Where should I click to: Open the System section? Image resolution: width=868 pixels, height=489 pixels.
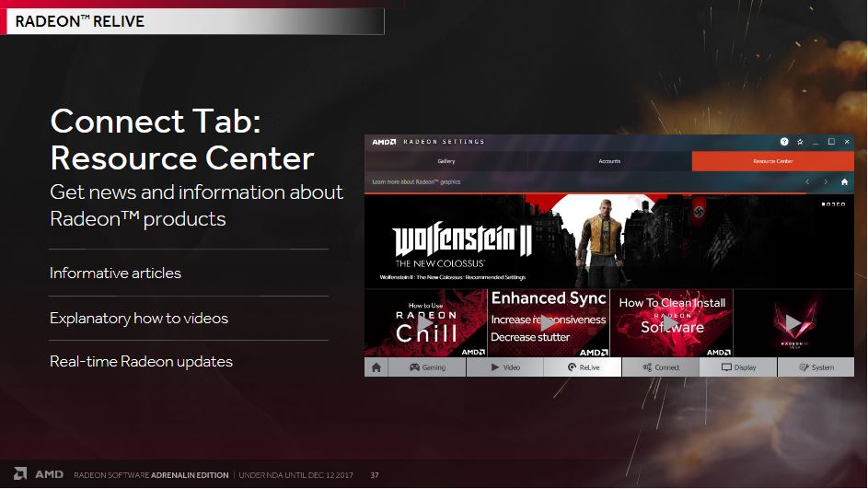[816, 367]
